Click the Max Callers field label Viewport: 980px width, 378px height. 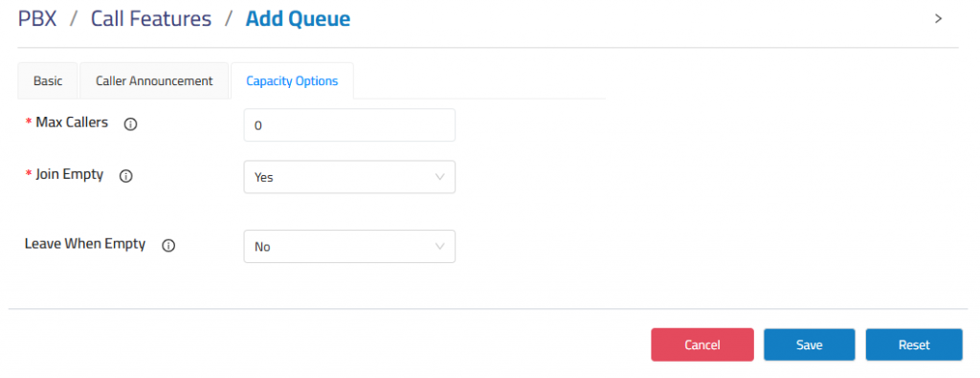pos(72,122)
